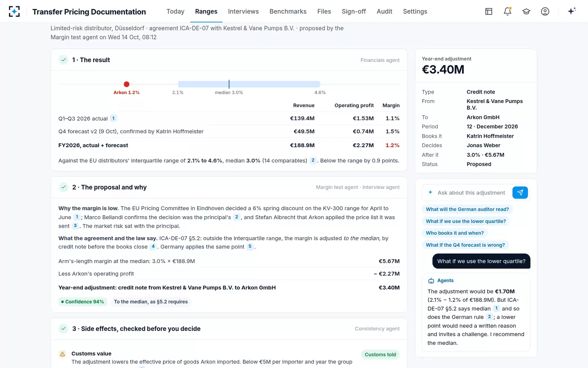588x368 pixels.
Task: Click the FY2026, actual + forecast row label
Action: click(x=93, y=145)
